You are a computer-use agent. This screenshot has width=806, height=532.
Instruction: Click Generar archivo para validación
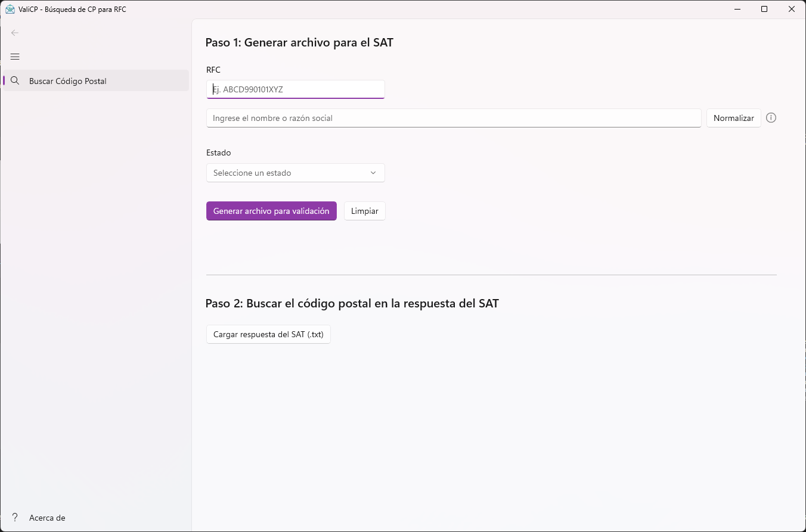click(x=271, y=211)
